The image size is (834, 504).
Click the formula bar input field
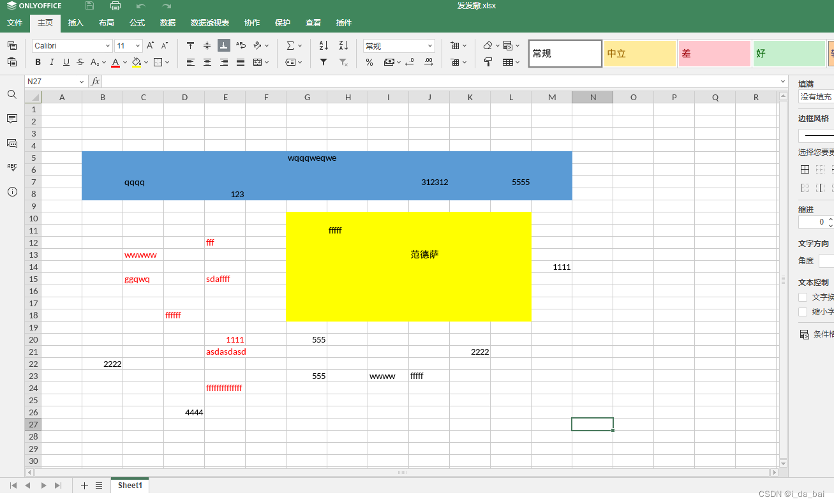click(440, 82)
